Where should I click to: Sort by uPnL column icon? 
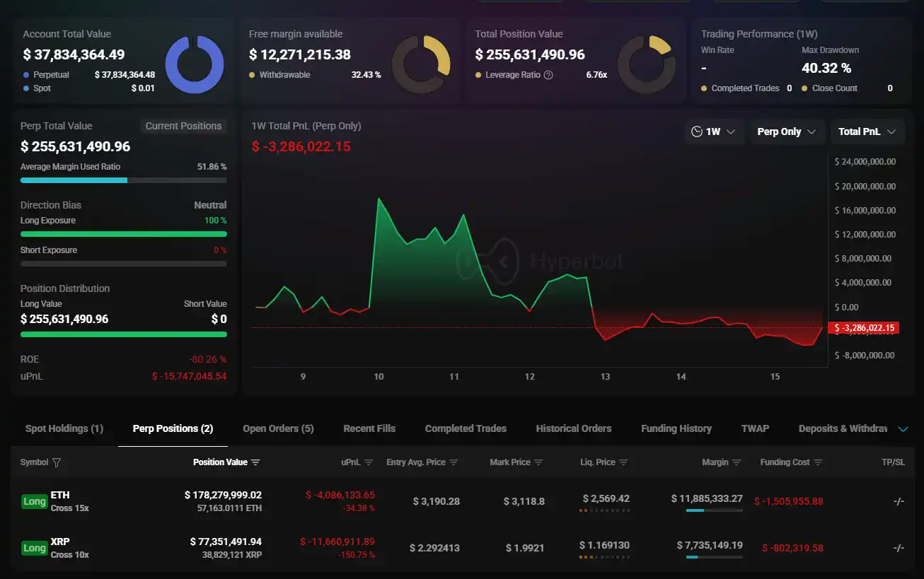pos(369,462)
